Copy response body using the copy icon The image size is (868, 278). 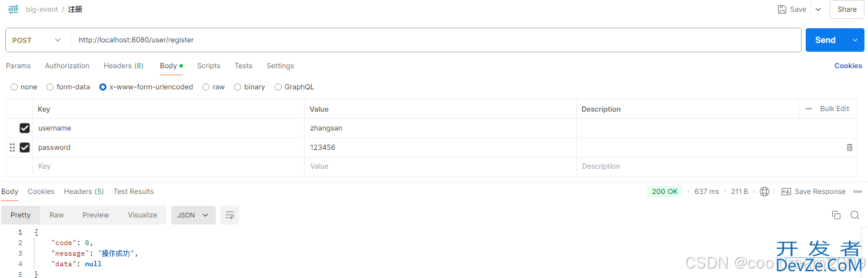[x=836, y=215]
